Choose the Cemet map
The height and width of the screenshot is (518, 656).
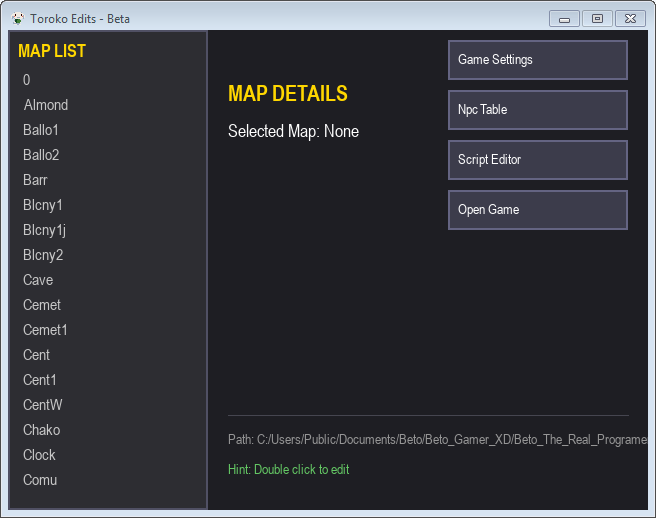tap(42, 305)
